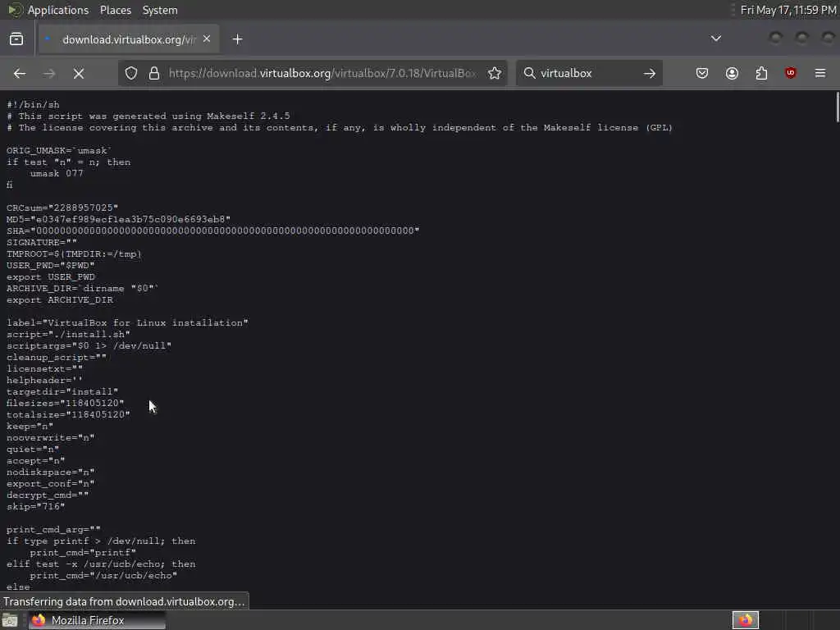Focus the virtualbox search box
Screen dimensions: 840x630
click(587, 73)
